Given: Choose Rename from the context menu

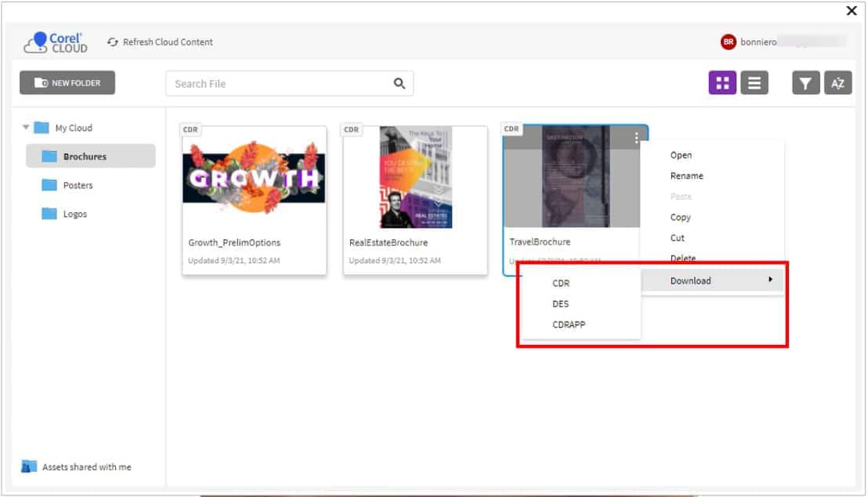Looking at the screenshot, I should click(x=686, y=176).
